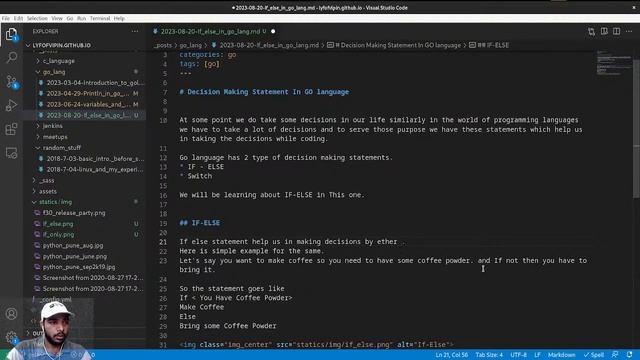Open the Help menu
Image resolution: width=640 pixels, height=360 pixels.
click(x=119, y=18)
